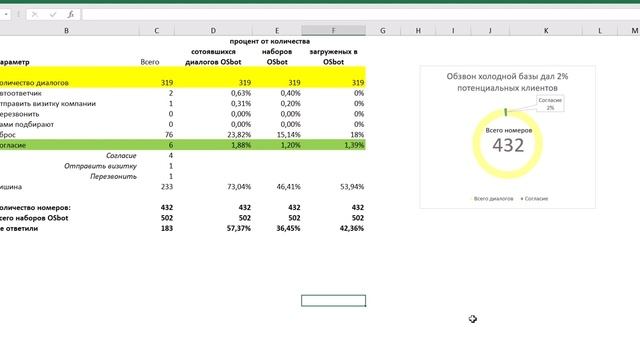Open the Insert Function fx icon

[x=70, y=15]
